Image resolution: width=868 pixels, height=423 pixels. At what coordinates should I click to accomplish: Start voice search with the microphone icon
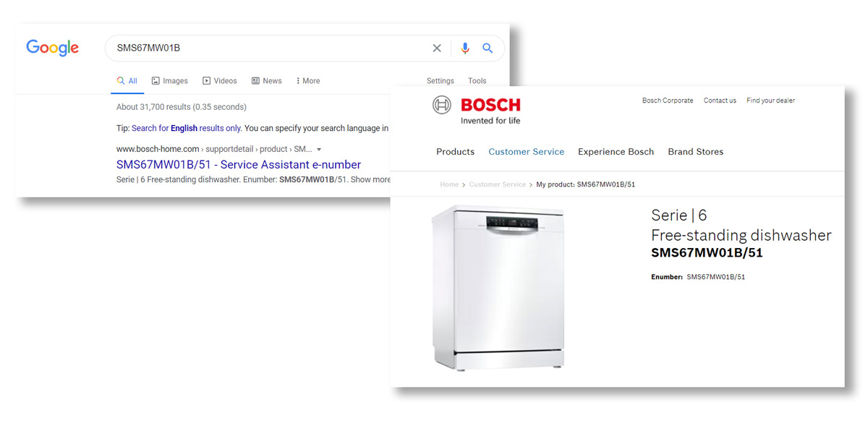point(465,48)
